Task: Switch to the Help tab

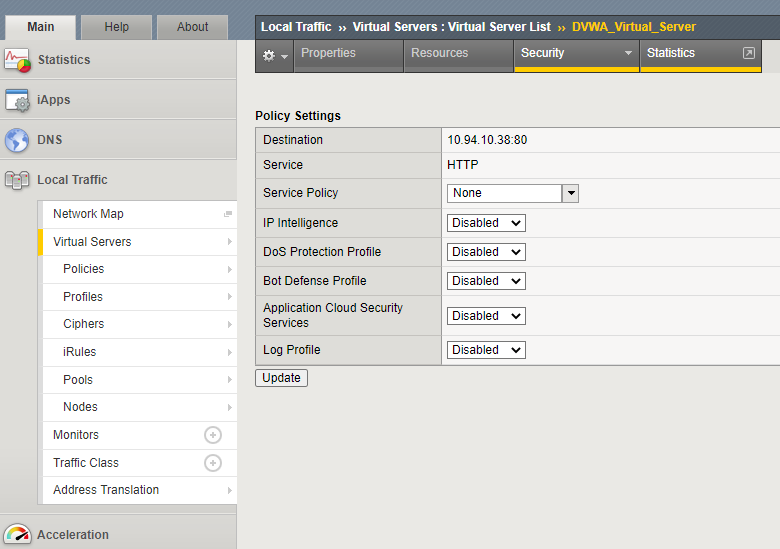Action: coord(116,27)
